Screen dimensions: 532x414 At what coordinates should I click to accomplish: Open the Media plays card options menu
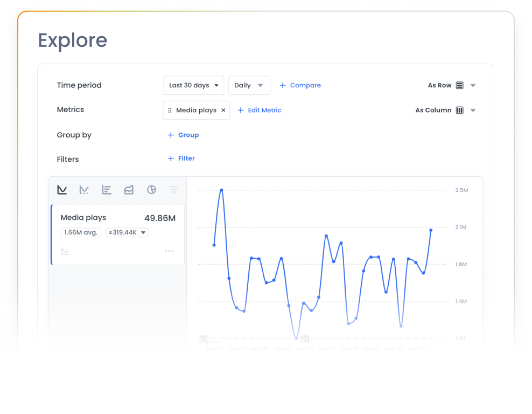(169, 251)
